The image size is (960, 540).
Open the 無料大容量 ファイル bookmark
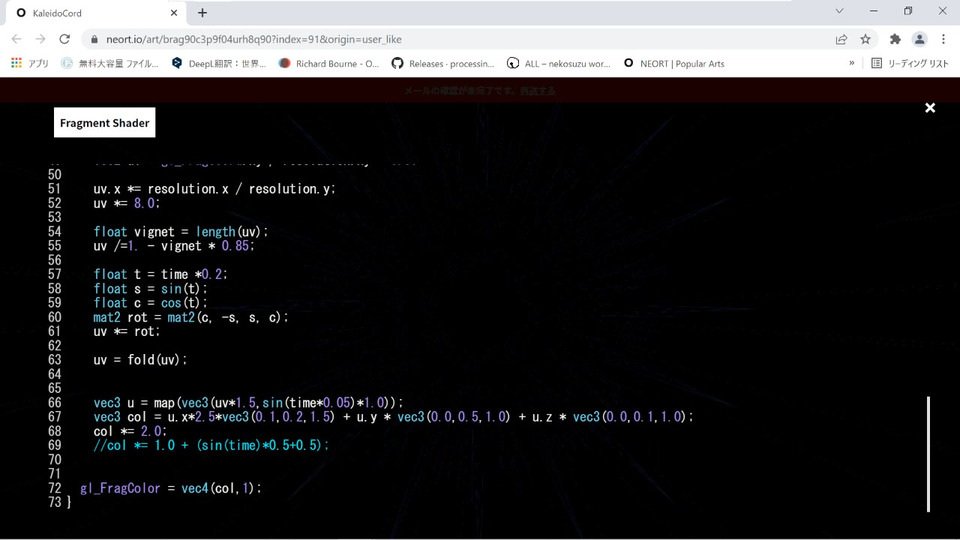110,63
